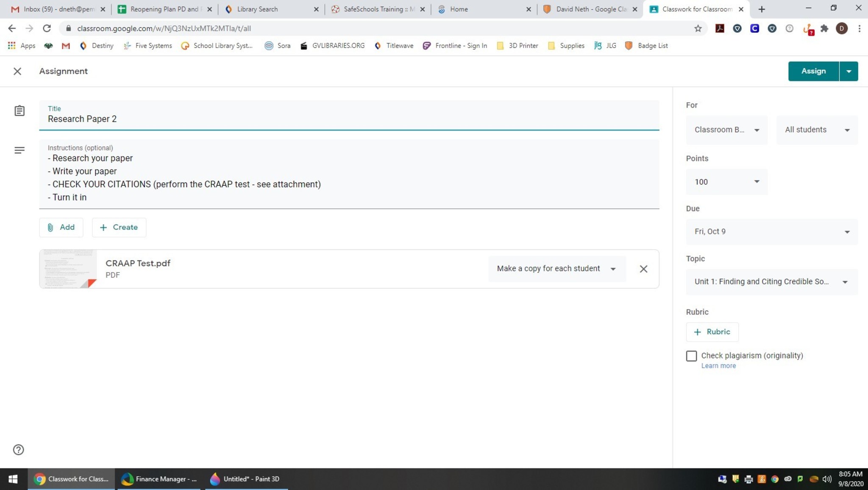Remove the CRAAP Test.pdf attachment
The image size is (868, 490).
pyautogui.click(x=643, y=269)
